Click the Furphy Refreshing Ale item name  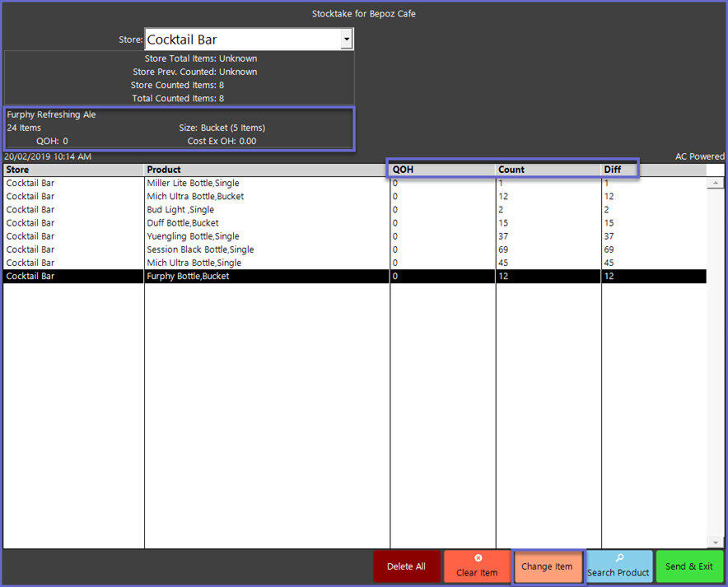click(51, 114)
